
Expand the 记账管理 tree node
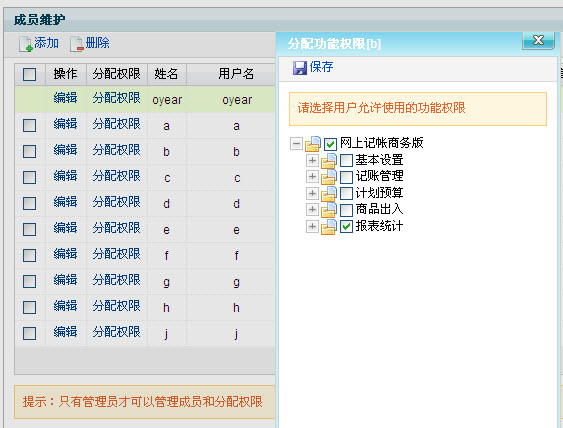tap(312, 176)
